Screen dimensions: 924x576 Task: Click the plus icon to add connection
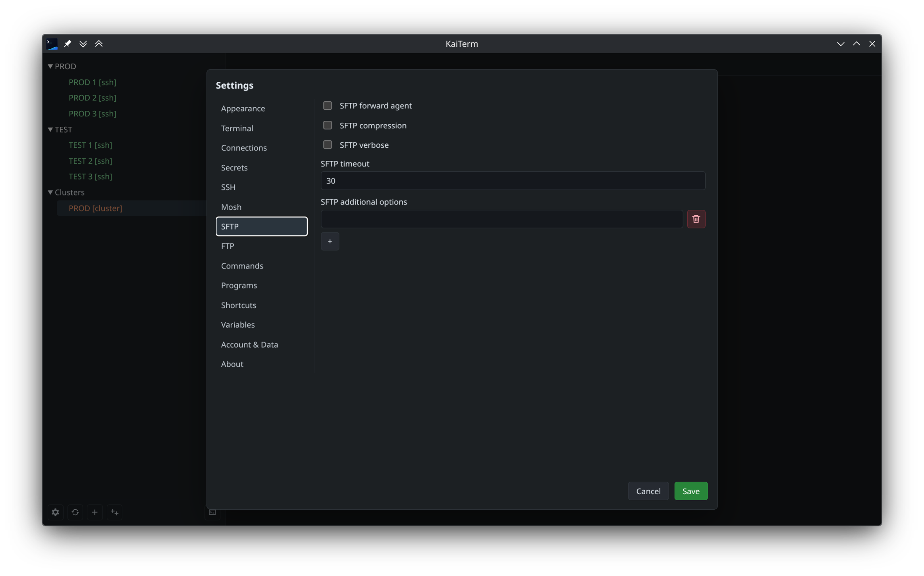pos(95,512)
